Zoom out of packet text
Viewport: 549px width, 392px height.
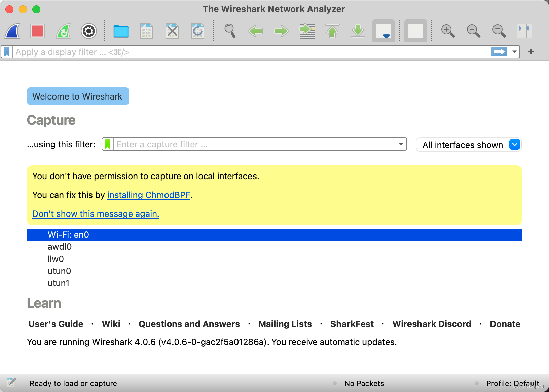pos(474,31)
